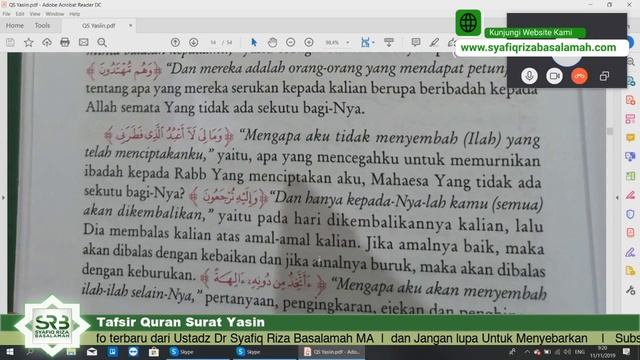Select the highlighter pen tool
This screenshot has height=360, width=640.
coord(434,42)
